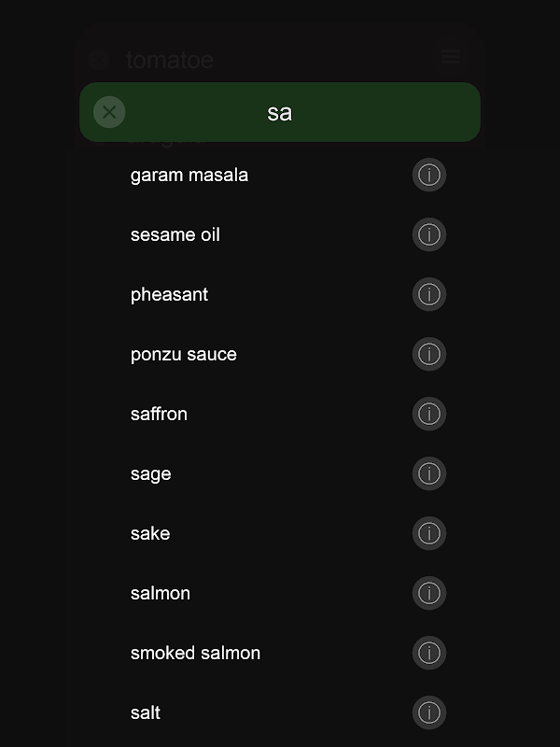View pheasant ingredient info
This screenshot has height=747, width=560.
[x=429, y=294]
